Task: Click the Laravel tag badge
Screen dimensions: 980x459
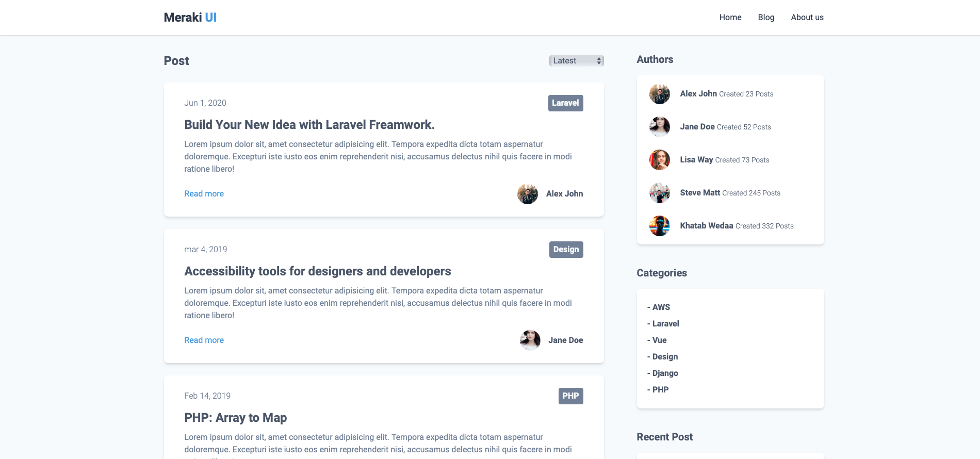Action: [565, 103]
